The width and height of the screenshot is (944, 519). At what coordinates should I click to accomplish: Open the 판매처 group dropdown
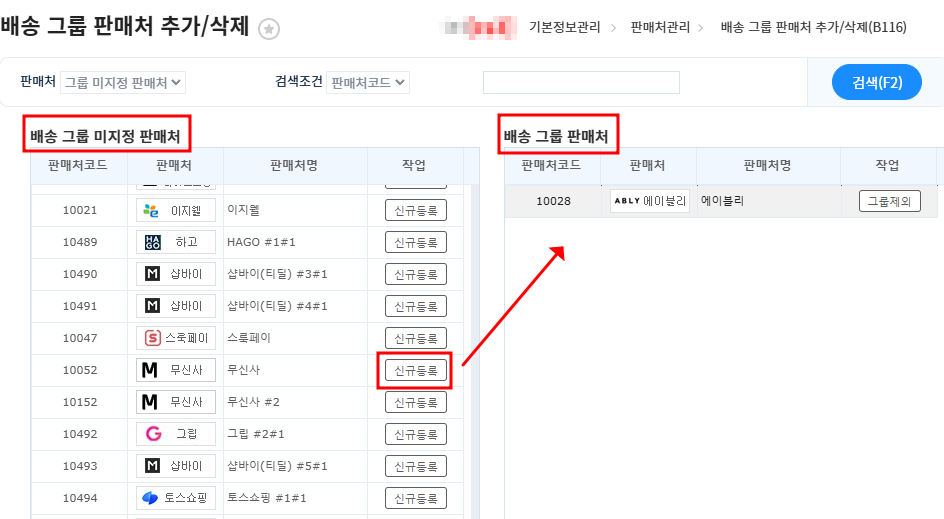(123, 82)
